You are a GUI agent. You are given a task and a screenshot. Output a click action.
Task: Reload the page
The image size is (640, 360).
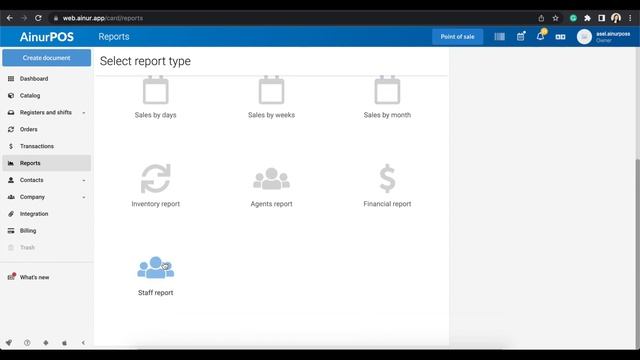coord(38,18)
